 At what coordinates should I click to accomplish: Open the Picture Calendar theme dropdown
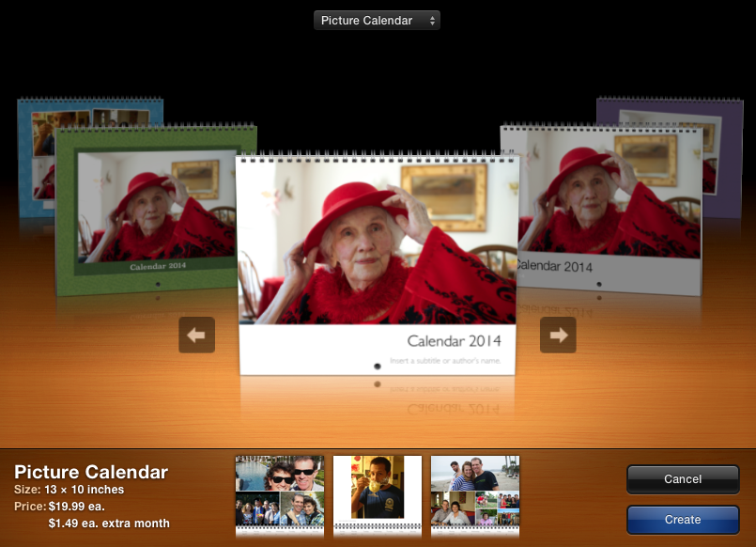(x=377, y=20)
